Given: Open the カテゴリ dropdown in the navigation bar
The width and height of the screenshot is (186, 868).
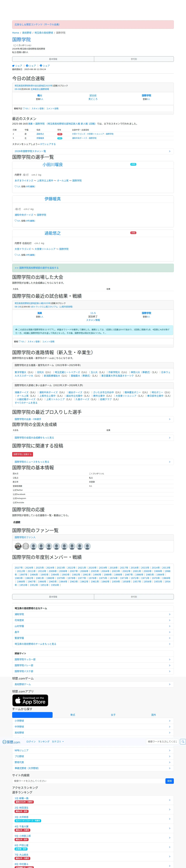Looking at the screenshot, I should [x=58, y=742].
